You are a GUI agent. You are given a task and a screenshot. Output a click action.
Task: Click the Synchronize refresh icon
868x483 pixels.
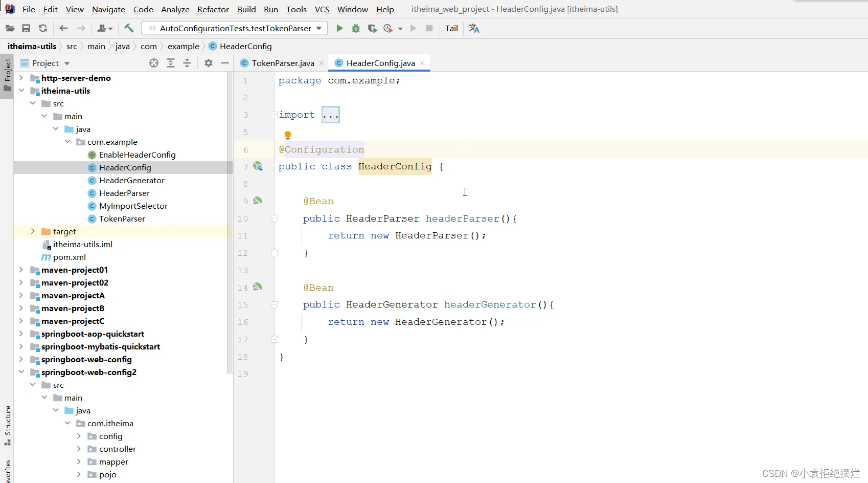(43, 28)
